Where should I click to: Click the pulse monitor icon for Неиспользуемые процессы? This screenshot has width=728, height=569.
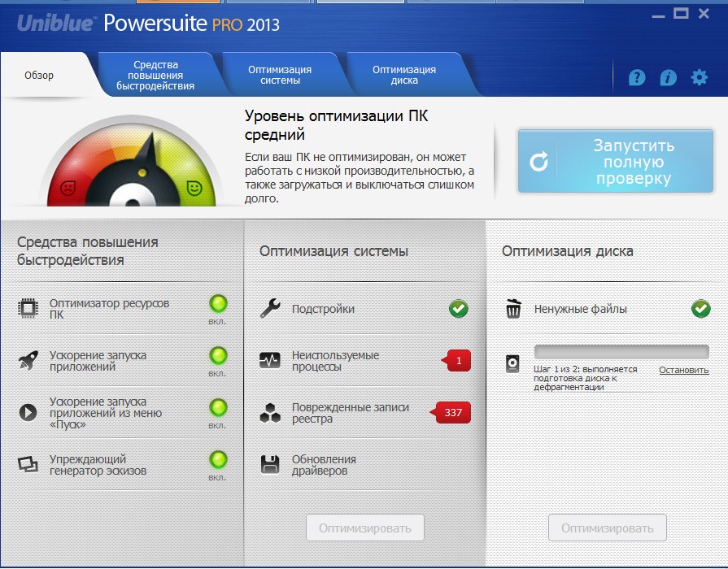tap(270, 360)
